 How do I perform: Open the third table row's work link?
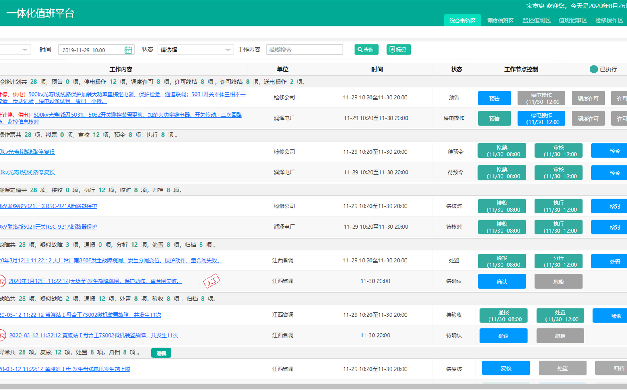pos(27,152)
